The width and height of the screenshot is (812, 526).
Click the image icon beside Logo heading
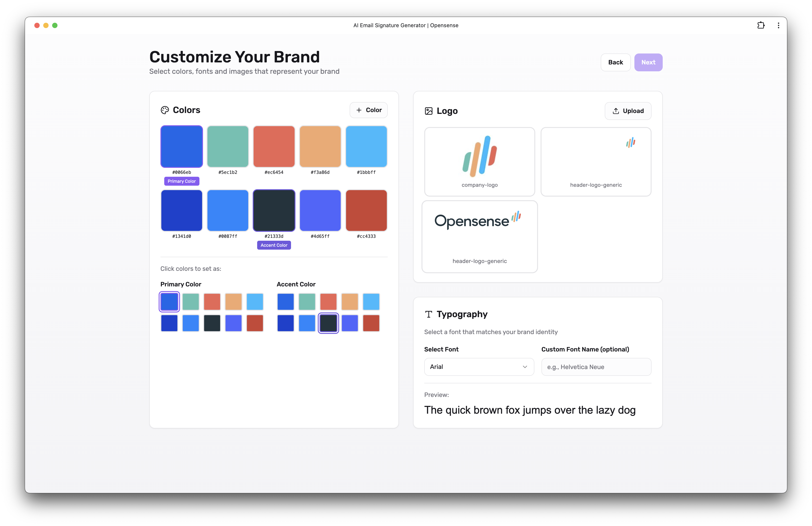pyautogui.click(x=429, y=111)
